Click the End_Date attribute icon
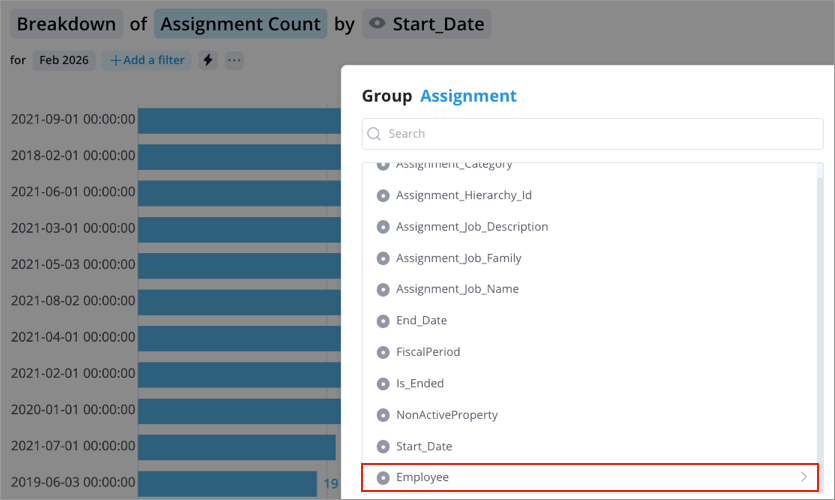835x500 pixels. [x=383, y=321]
